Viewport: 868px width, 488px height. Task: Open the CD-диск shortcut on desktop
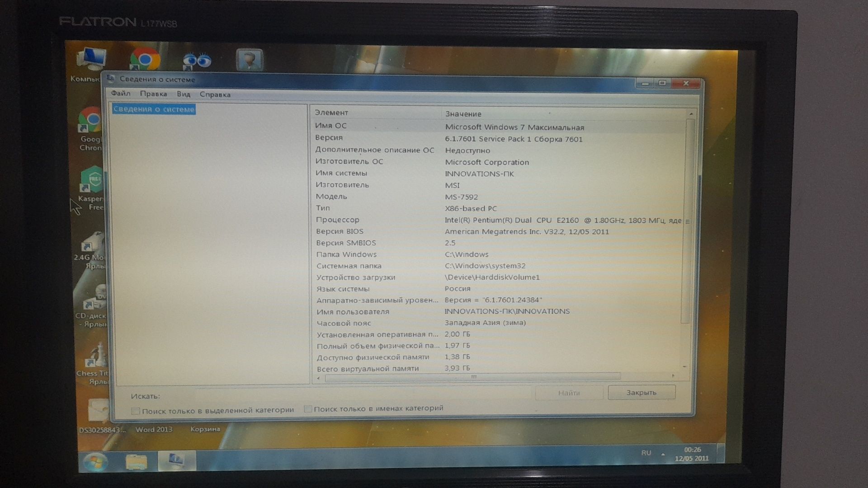[92, 306]
